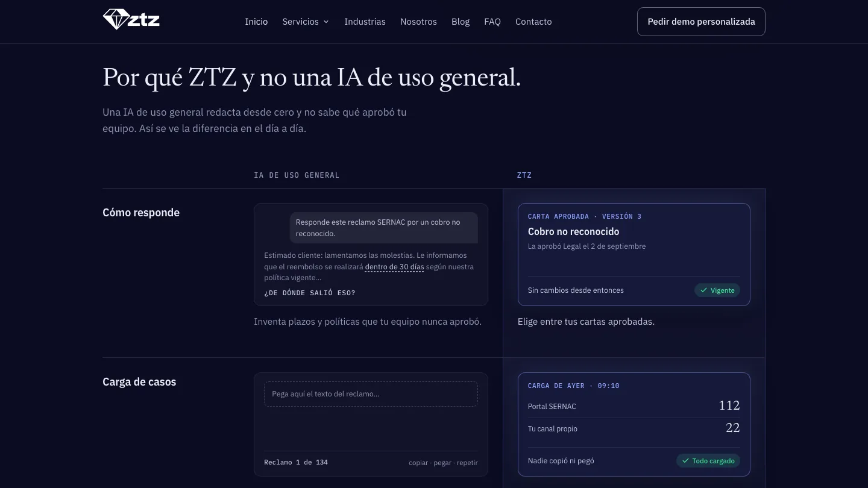Go to the Industrias page
Viewport: 868px width, 488px height.
pos(365,22)
